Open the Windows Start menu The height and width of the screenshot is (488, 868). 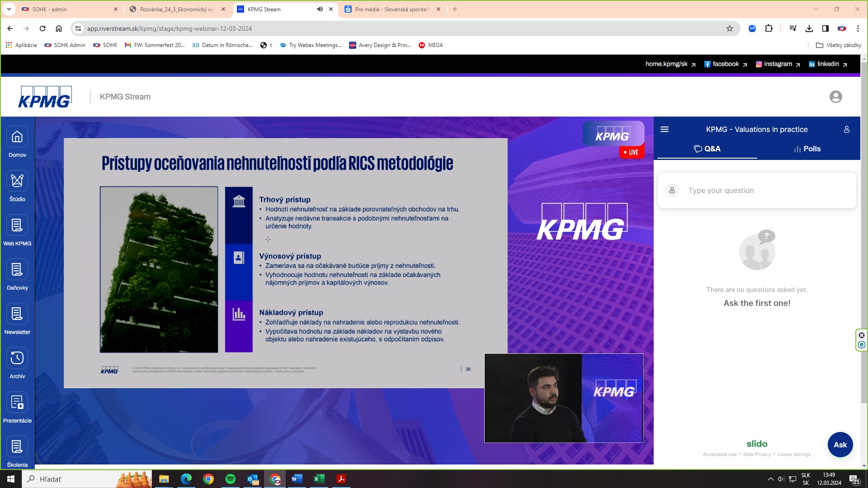pos(11,479)
